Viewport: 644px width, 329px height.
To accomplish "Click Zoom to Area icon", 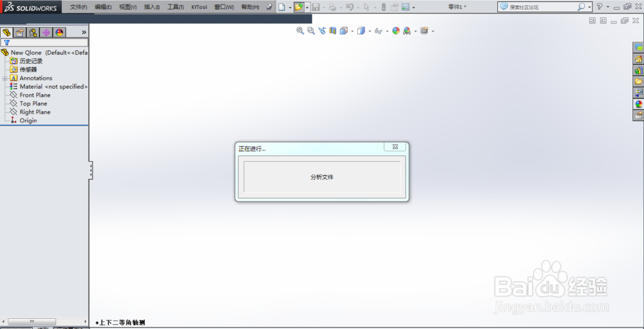I will tap(311, 31).
